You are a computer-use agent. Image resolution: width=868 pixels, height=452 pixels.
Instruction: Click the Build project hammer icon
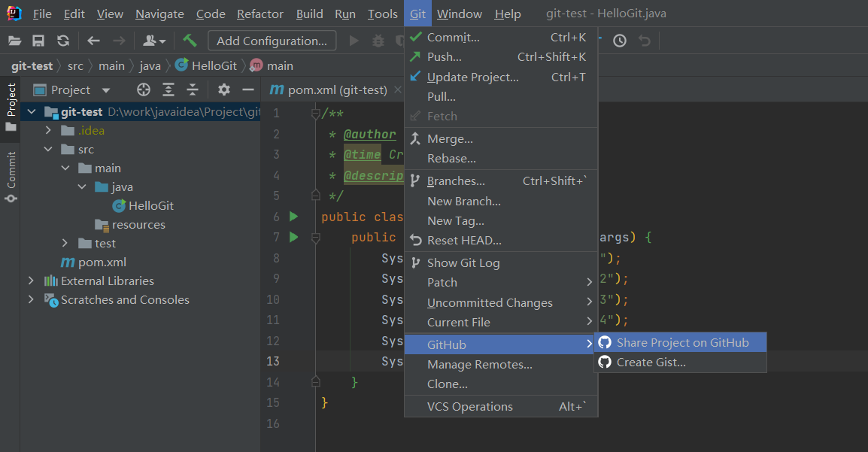pos(190,41)
